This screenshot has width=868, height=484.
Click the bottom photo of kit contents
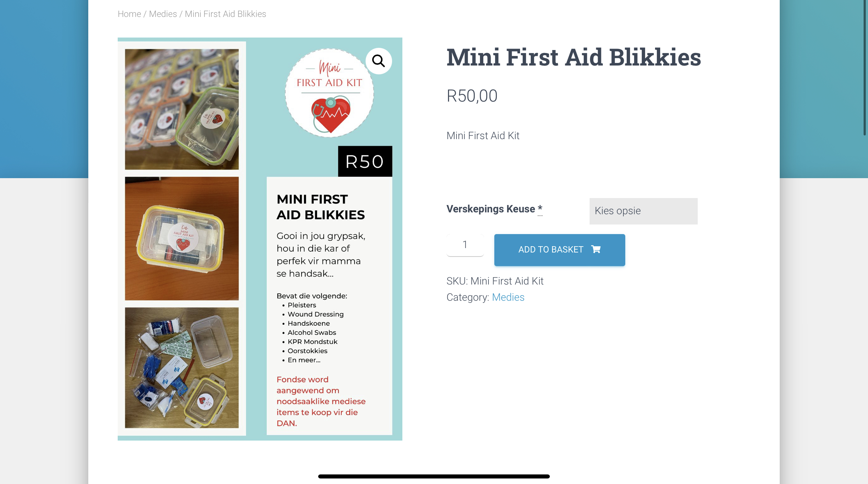coord(182,368)
